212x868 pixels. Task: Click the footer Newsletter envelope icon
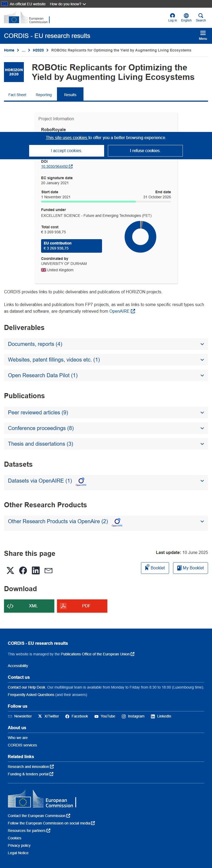(10, 716)
